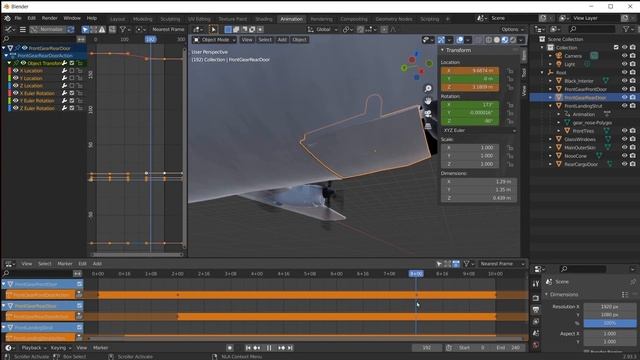The height and width of the screenshot is (360, 640).
Task: Open the Render menu
Action: pyautogui.click(x=49, y=18)
